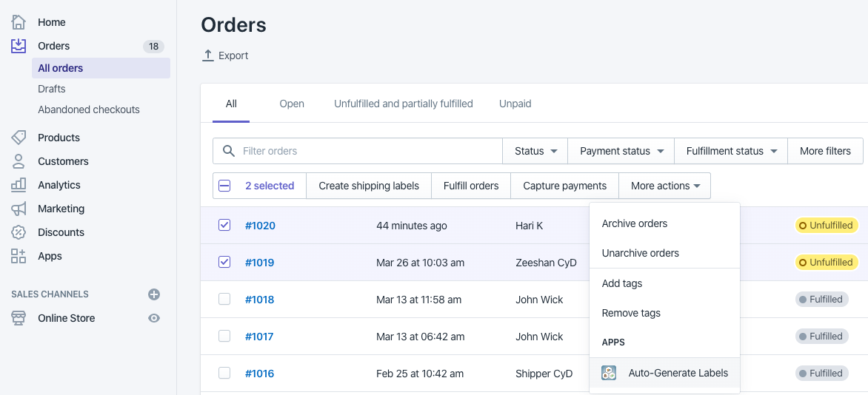Open Drafts in sidebar
Image resolution: width=868 pixels, height=395 pixels.
click(52, 89)
